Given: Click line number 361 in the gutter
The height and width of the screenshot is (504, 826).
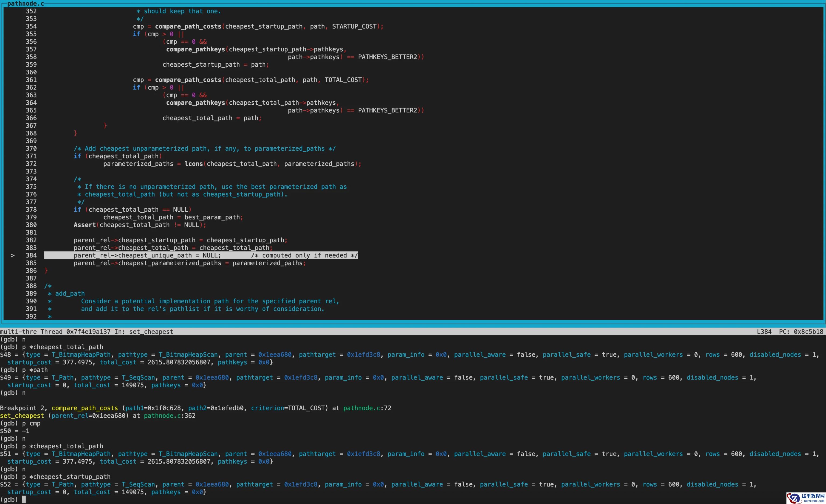Looking at the screenshot, I should click(x=31, y=80).
